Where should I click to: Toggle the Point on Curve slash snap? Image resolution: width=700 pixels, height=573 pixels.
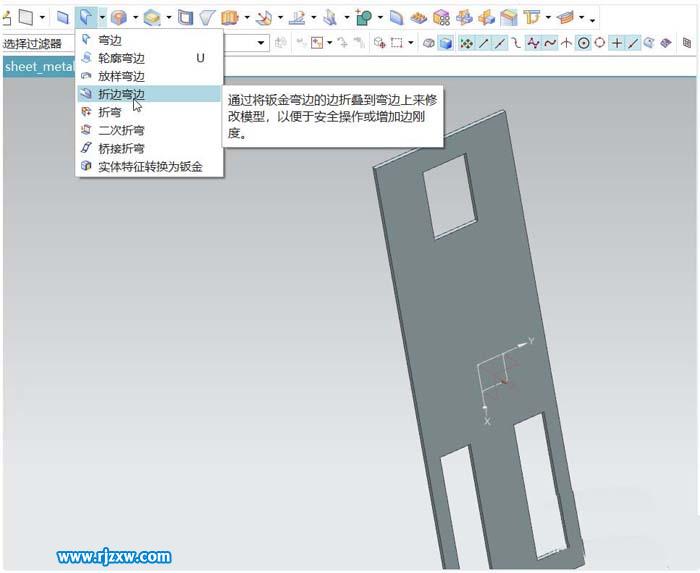pos(633,43)
